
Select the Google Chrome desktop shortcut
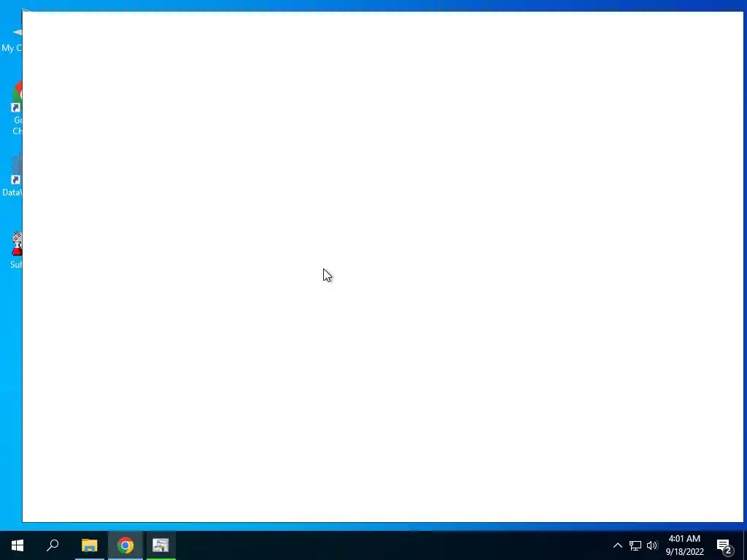pyautogui.click(x=16, y=109)
